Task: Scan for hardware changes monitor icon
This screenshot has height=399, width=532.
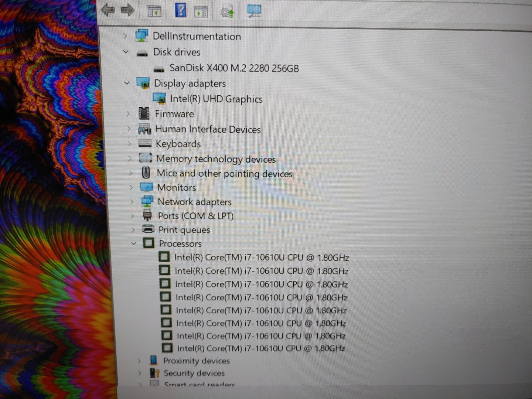Action: (254, 11)
